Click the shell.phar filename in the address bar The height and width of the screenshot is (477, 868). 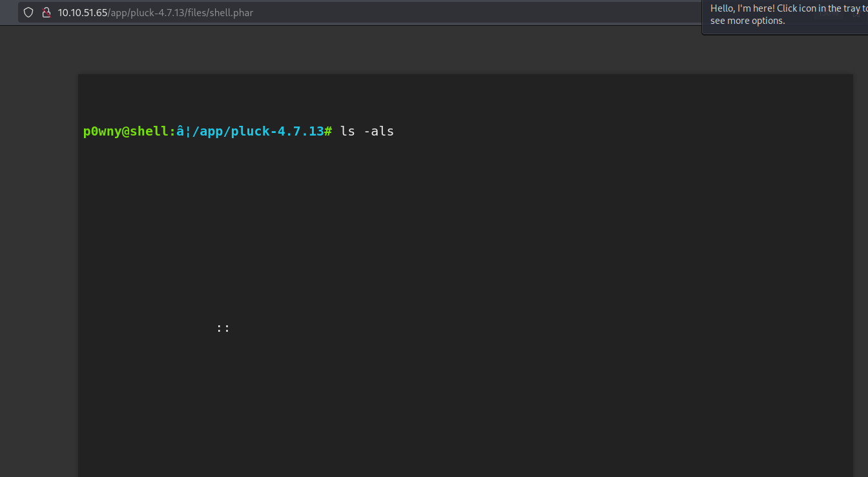tap(231, 12)
